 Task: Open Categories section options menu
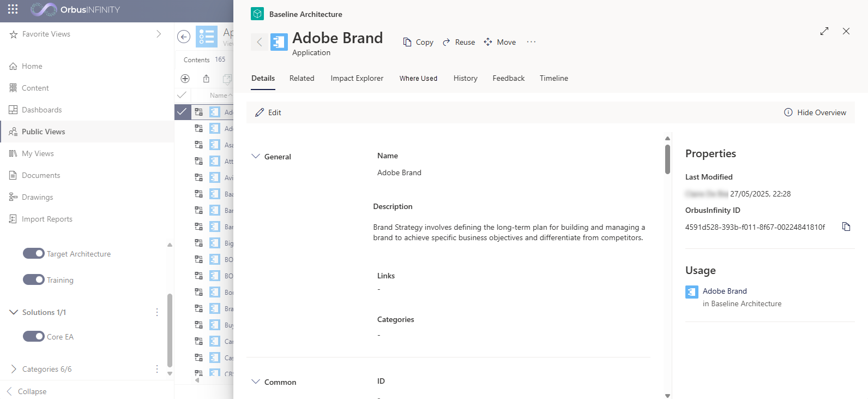click(157, 369)
